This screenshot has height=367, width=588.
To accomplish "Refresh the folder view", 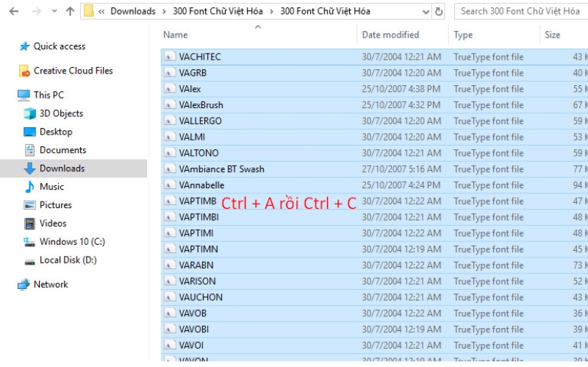I will coord(439,12).
